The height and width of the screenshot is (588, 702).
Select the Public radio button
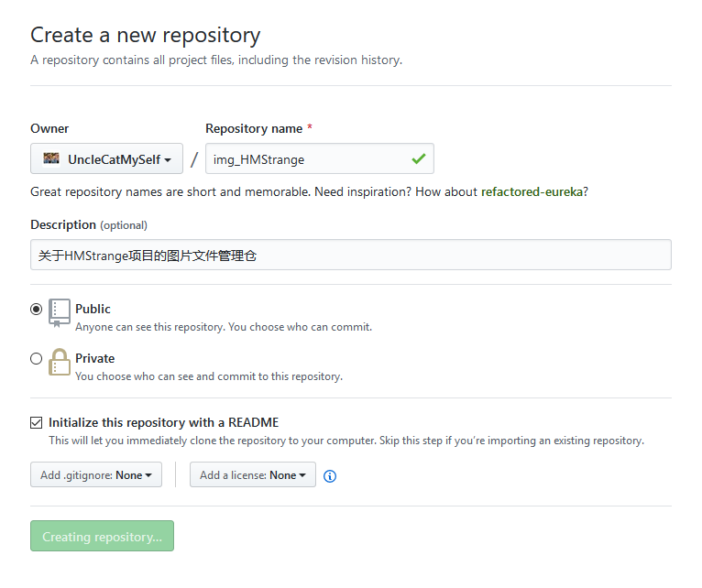pos(37,310)
